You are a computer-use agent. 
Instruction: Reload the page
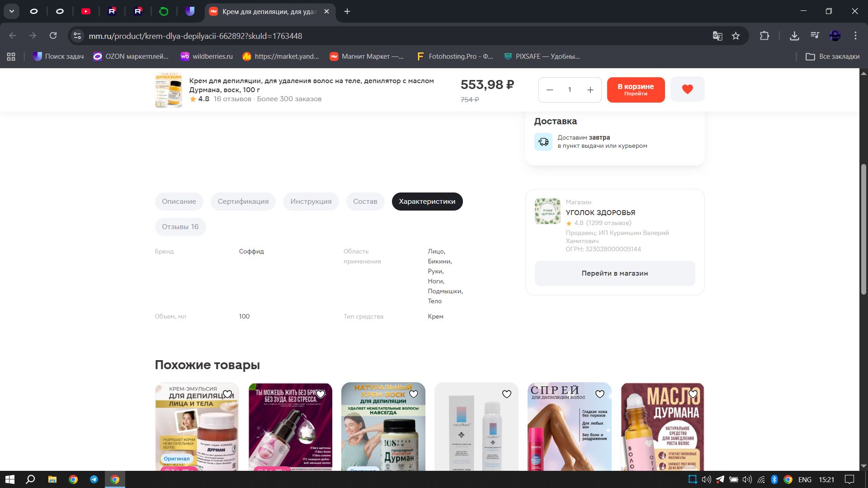tap(53, 36)
